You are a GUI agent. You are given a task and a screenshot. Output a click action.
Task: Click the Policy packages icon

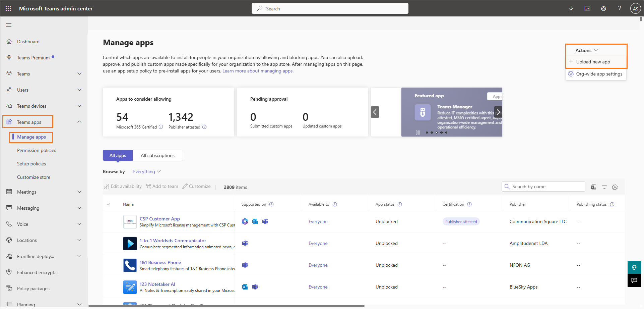[x=9, y=288]
